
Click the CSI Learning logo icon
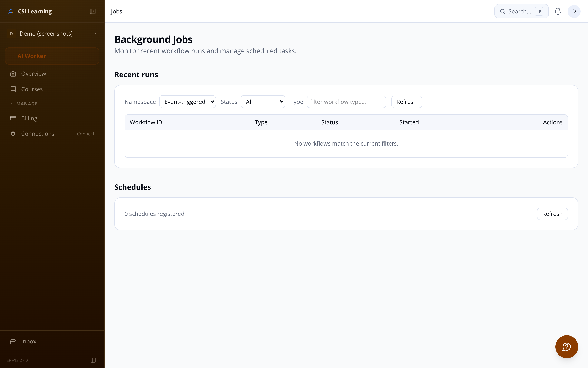click(11, 11)
